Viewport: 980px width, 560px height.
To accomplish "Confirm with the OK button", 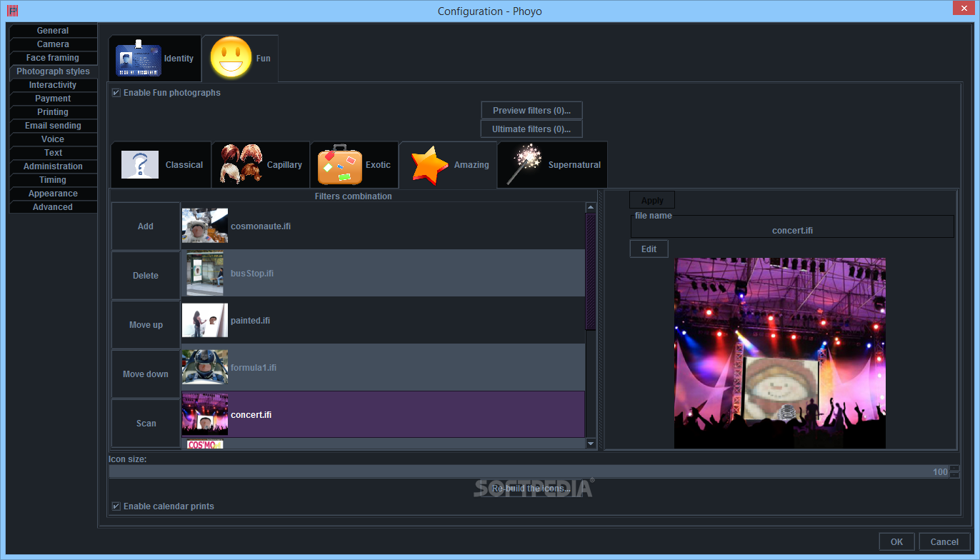I will [x=896, y=542].
